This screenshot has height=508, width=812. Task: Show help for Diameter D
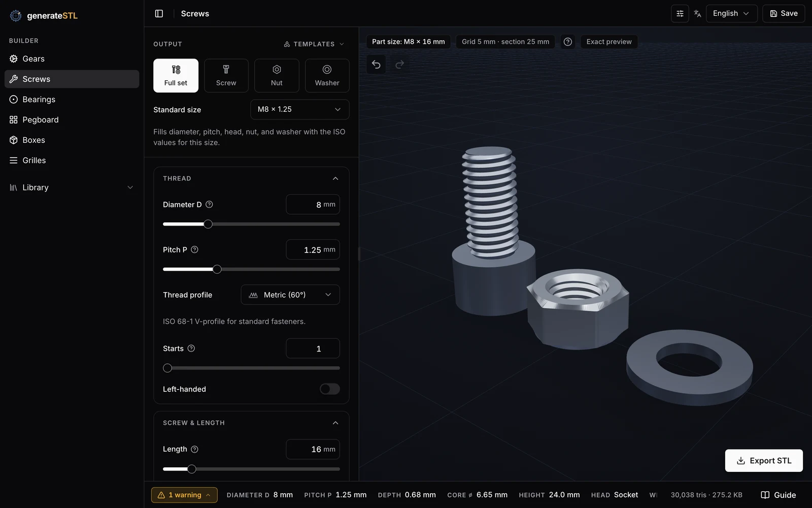[209, 204]
